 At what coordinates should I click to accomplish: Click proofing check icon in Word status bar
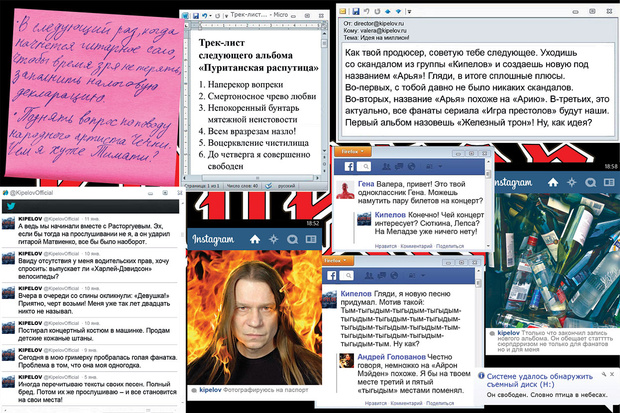(x=269, y=186)
